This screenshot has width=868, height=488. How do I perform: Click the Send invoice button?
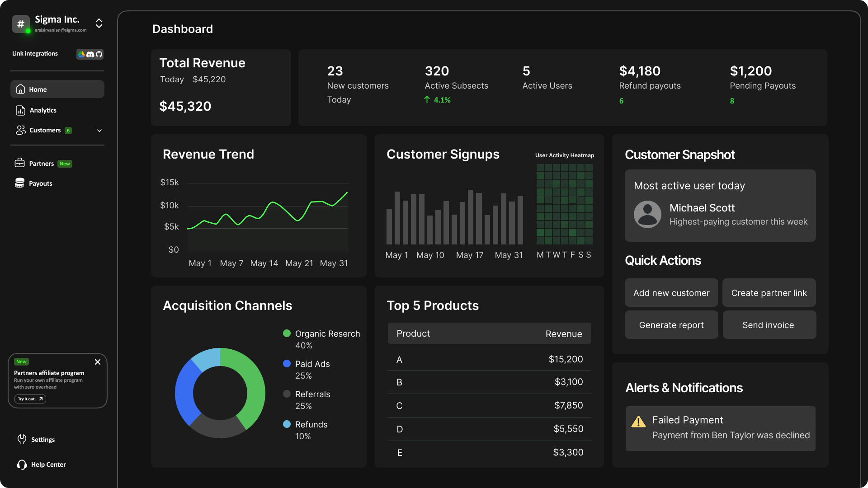769,324
